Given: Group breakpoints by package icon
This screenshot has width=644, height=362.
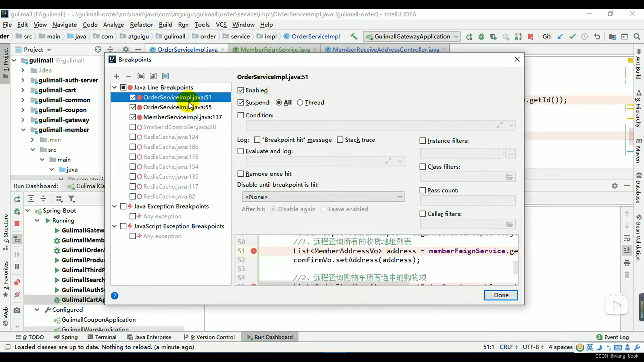Looking at the screenshot, I should pyautogui.click(x=141, y=76).
